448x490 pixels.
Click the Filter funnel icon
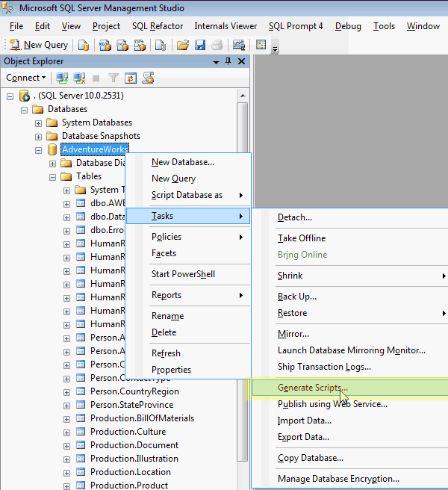click(x=113, y=78)
